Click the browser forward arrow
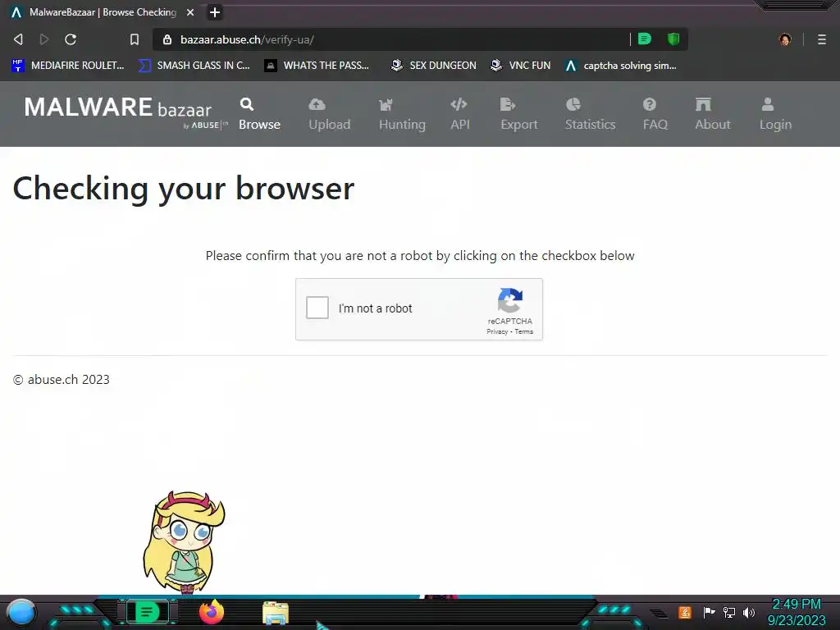The width and height of the screenshot is (840, 630). tap(44, 39)
